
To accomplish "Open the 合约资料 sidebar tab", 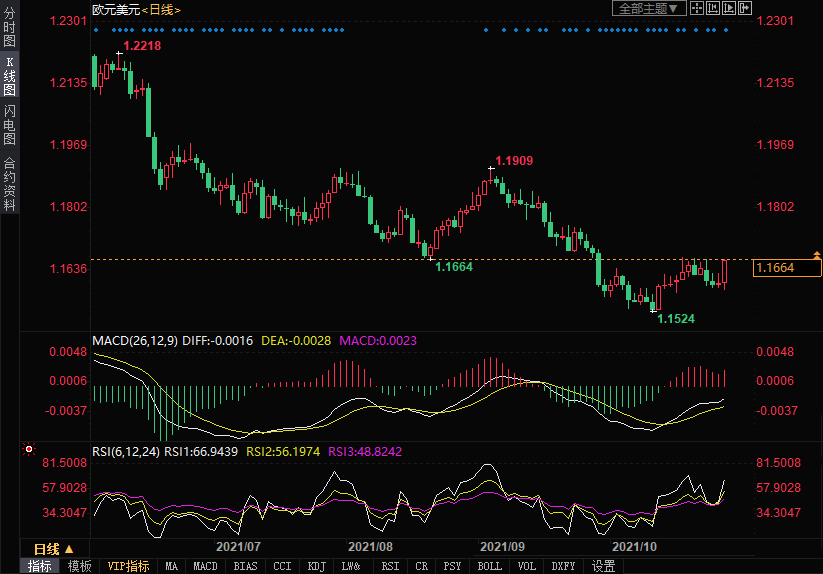I will click(x=10, y=183).
